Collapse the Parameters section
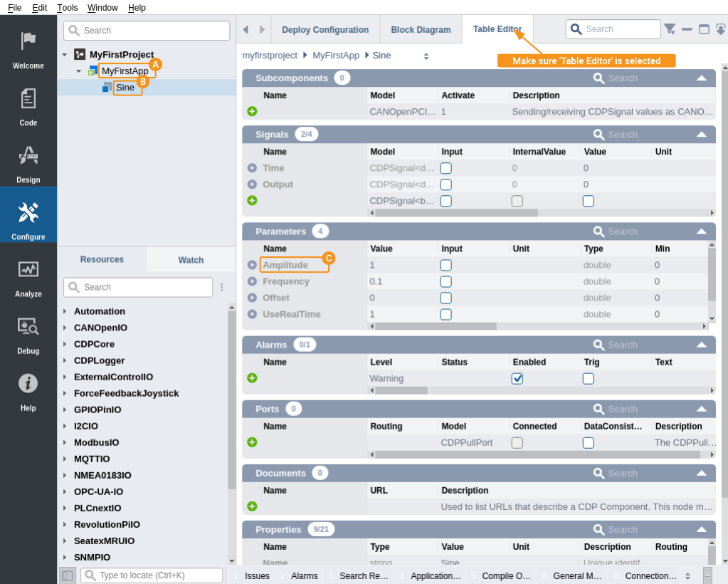This screenshot has width=728, height=584. click(x=702, y=231)
